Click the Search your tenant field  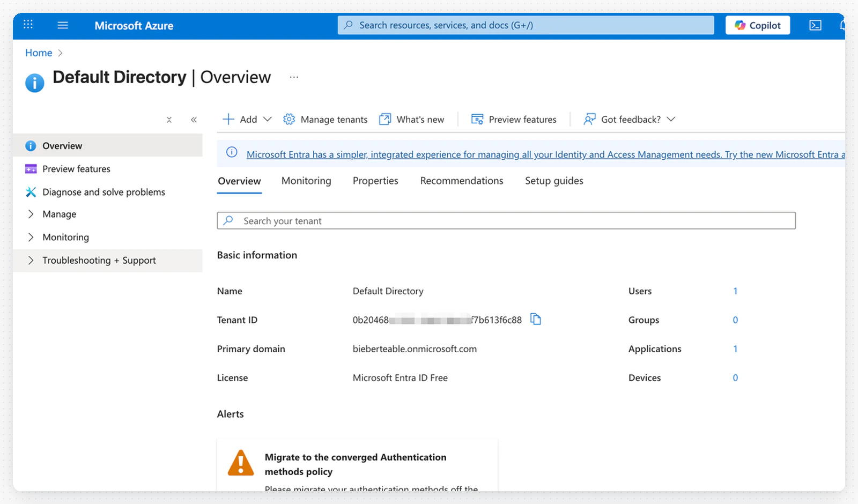(506, 221)
